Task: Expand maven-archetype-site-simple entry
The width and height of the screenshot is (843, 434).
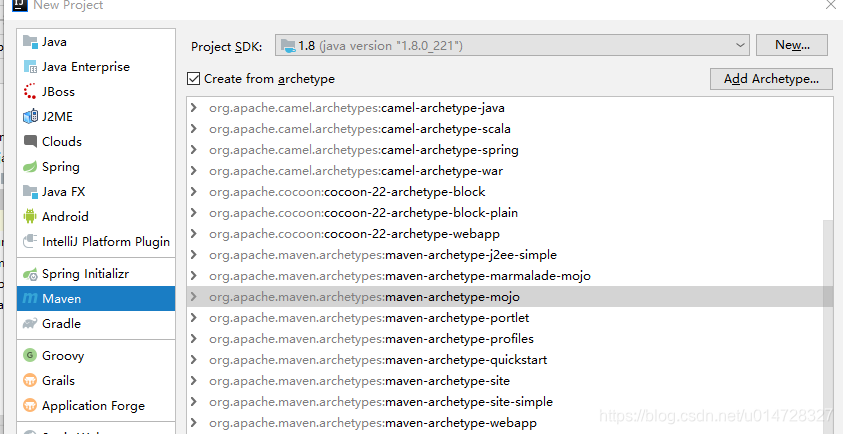Action: (x=194, y=401)
